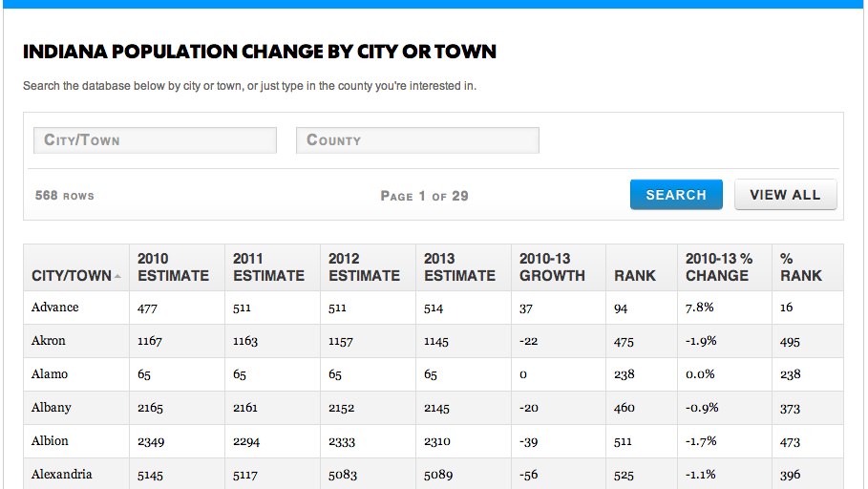The width and height of the screenshot is (868, 489).
Task: Select the Alexandria city row name
Action: tap(61, 474)
